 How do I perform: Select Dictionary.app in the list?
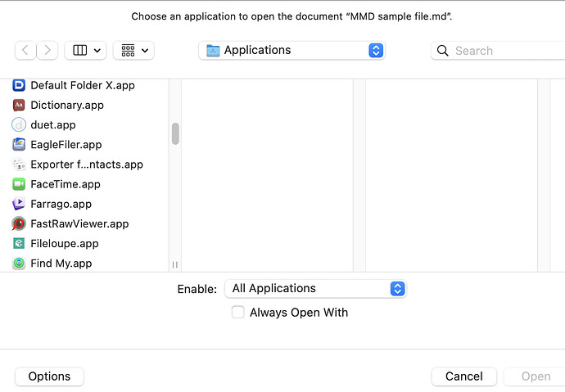click(x=84, y=105)
